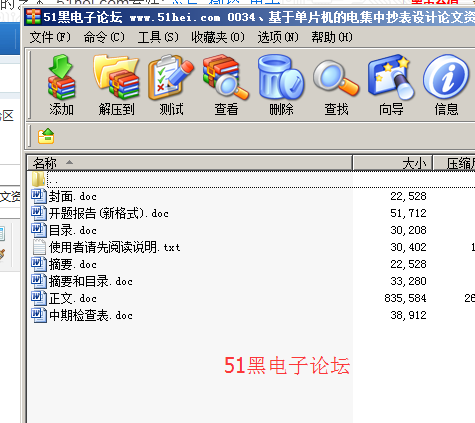Click size value 30,402

408,247
